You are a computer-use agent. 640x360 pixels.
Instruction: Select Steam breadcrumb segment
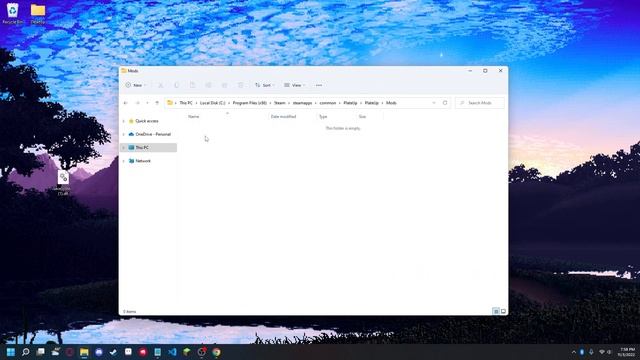[280, 103]
